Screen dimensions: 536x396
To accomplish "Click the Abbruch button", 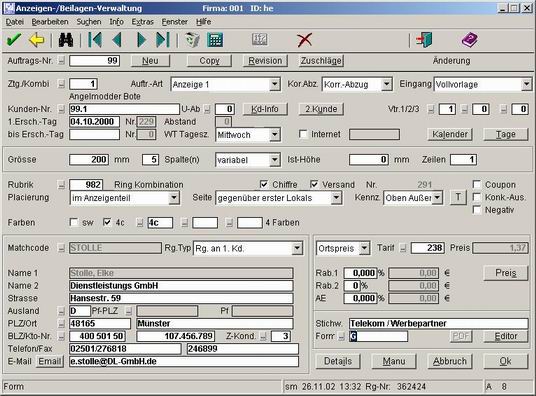I will 450,361.
